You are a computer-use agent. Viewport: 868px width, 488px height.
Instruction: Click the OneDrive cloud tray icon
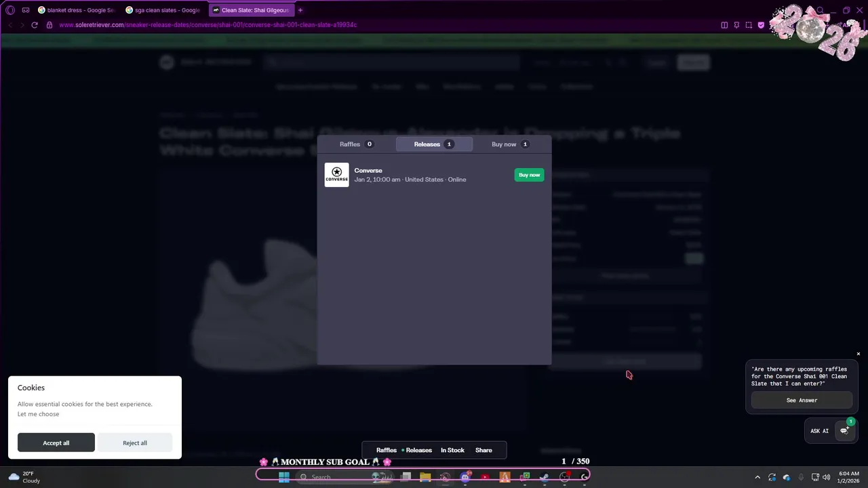click(787, 477)
